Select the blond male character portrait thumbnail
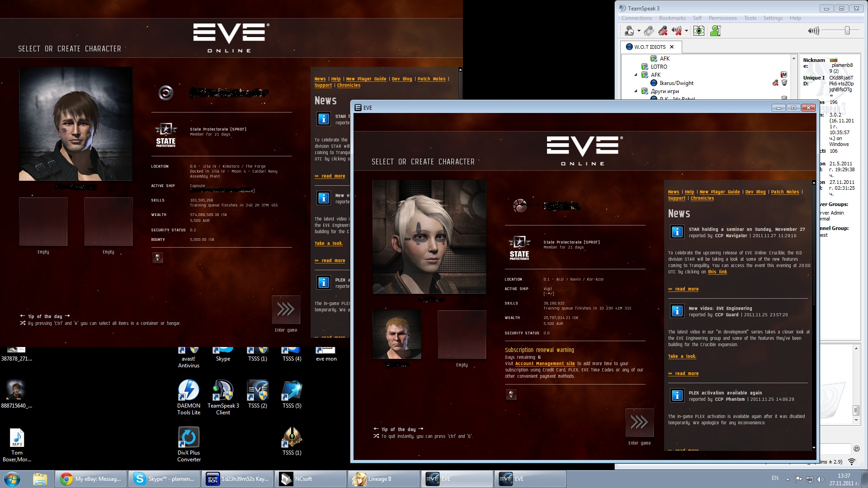 [397, 334]
